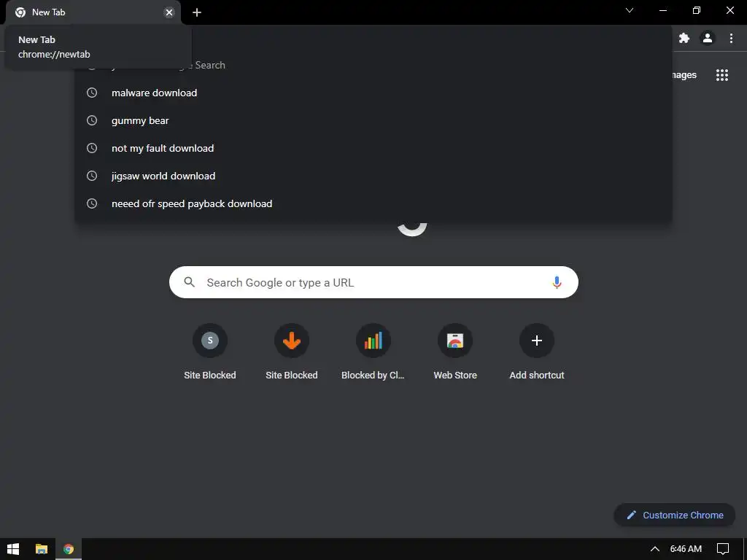747x560 pixels.
Task: Open the 'Blocked by Cl...' shortcut
Action: pos(373,351)
